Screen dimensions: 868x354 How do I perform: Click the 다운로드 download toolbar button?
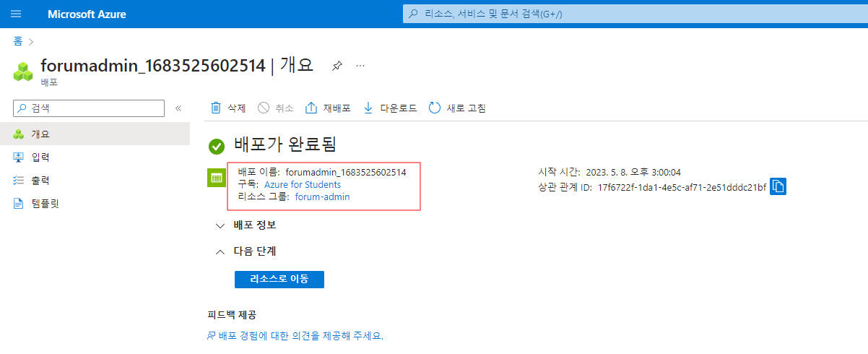[x=391, y=108]
